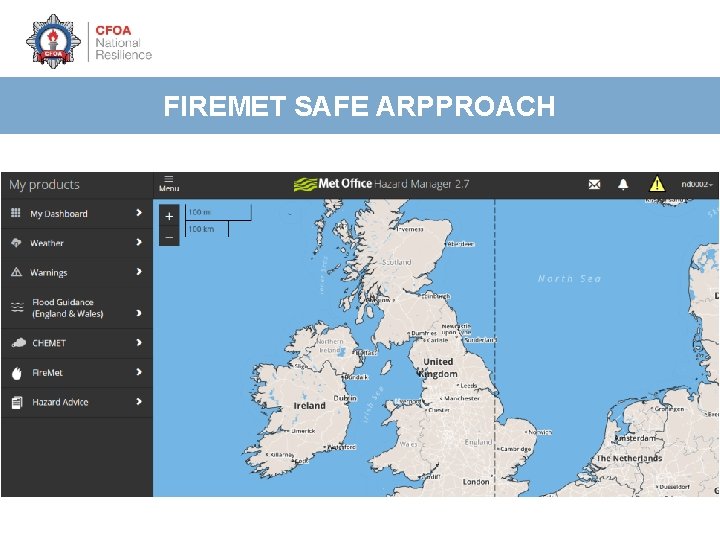Click the map scale bar
720x540 pixels.
coord(218,220)
